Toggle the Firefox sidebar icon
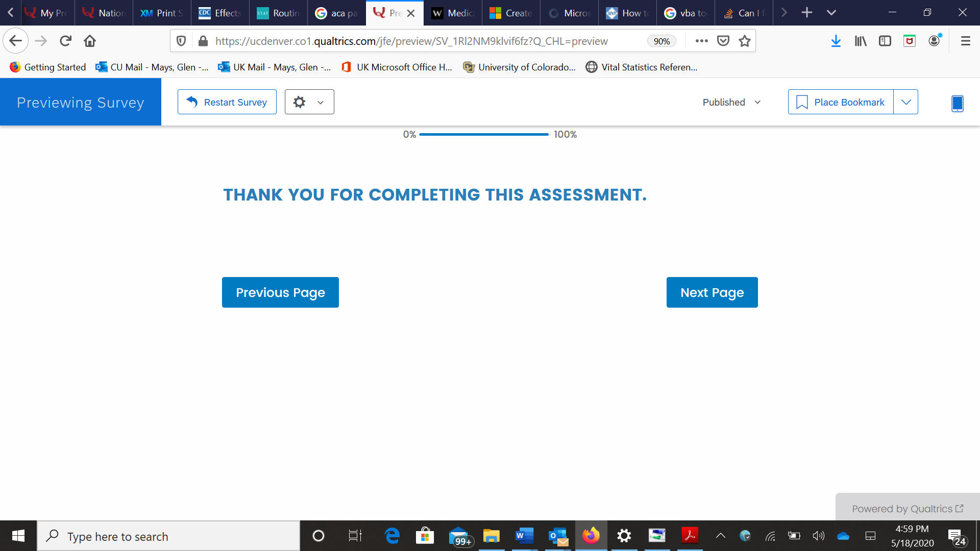 (885, 41)
